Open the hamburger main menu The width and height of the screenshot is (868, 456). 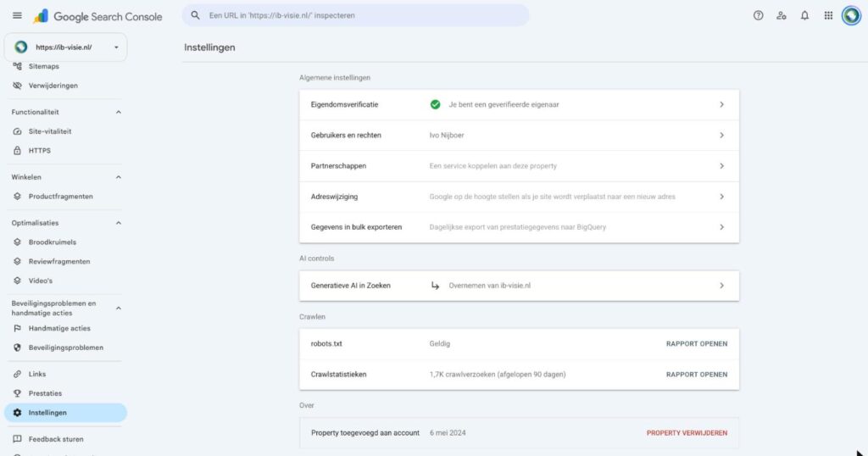pos(17,15)
